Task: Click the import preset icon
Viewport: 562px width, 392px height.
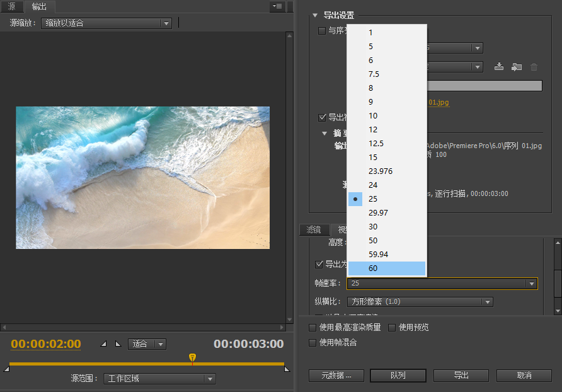Action: [x=517, y=67]
